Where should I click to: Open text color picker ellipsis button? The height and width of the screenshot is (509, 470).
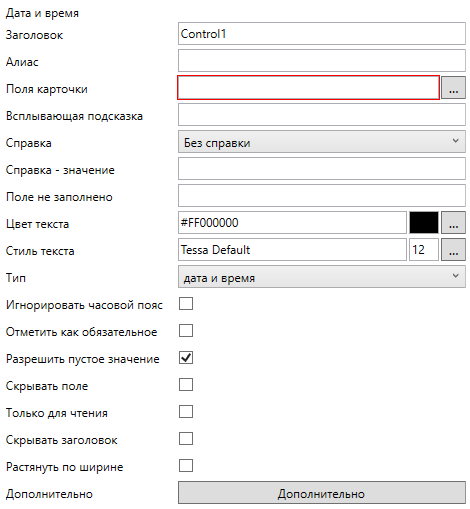click(x=453, y=222)
